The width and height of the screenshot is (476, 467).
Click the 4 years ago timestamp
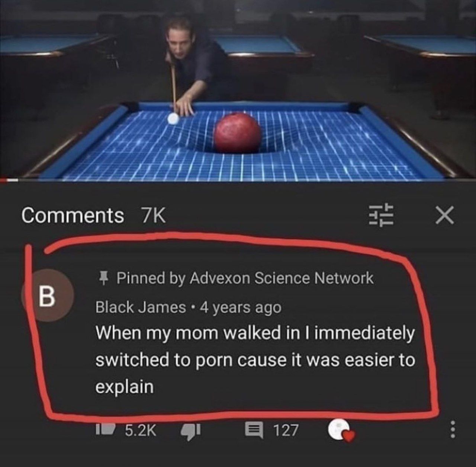(241, 308)
